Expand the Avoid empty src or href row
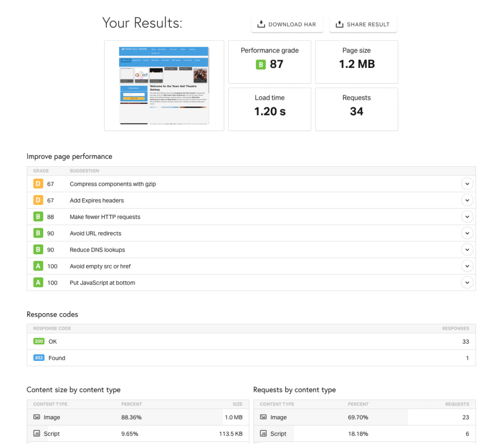 467,266
